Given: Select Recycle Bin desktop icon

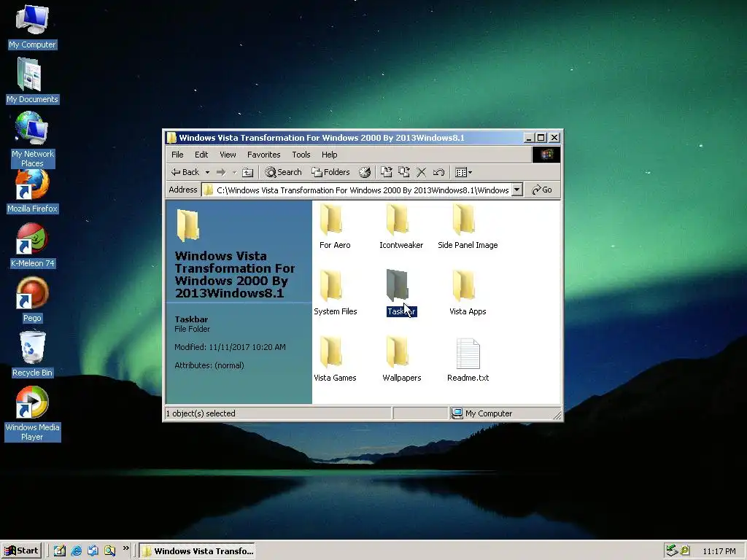Looking at the screenshot, I should [32, 355].
